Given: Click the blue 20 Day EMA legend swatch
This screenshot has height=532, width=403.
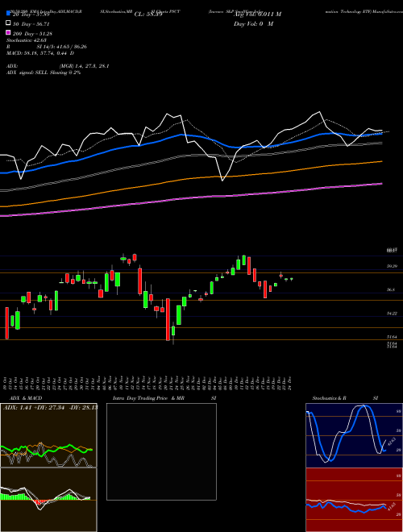Looking at the screenshot, I should click(8, 14).
